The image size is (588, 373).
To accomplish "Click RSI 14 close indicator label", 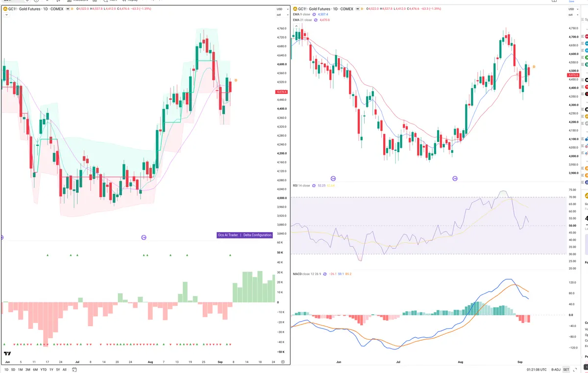I will tap(301, 186).
